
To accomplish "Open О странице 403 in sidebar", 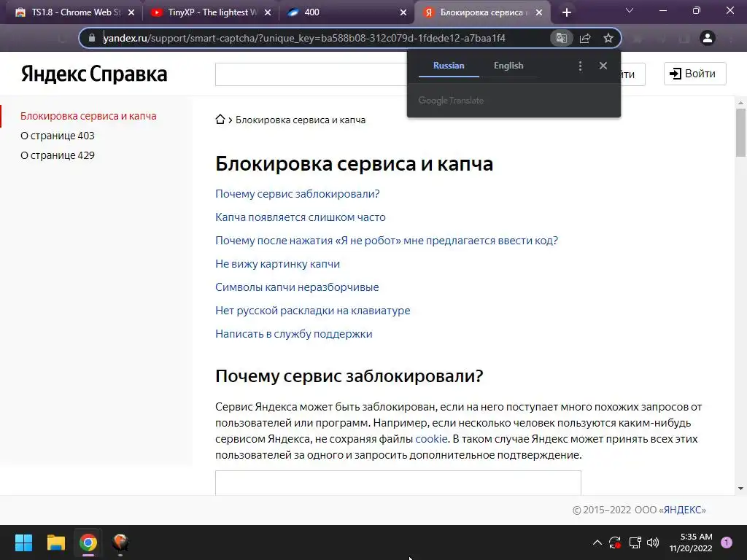I will pyautogui.click(x=57, y=136).
